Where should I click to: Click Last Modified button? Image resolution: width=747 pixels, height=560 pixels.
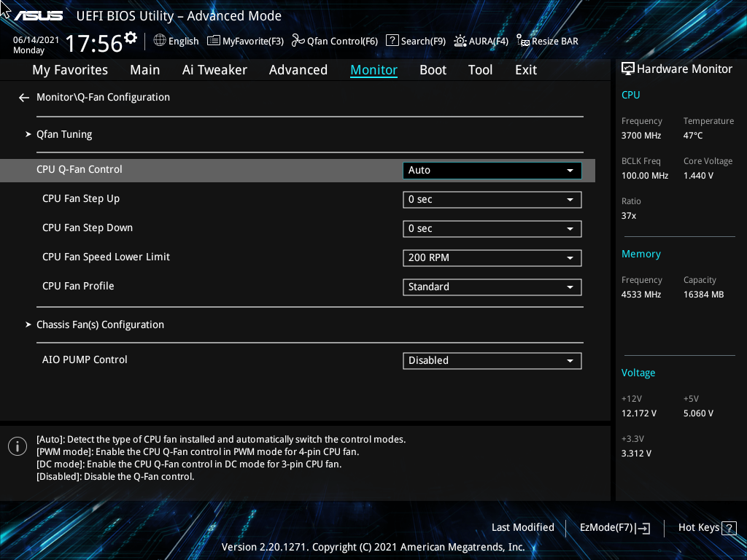tap(523, 528)
